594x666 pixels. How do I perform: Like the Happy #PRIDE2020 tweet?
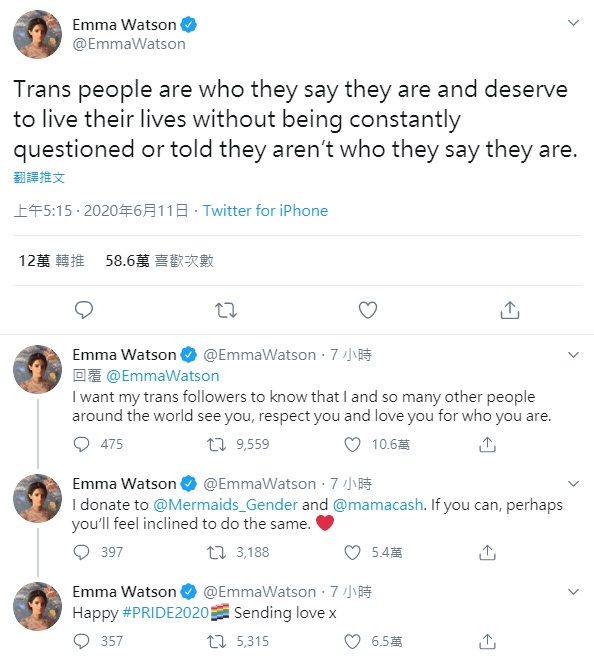[352, 641]
